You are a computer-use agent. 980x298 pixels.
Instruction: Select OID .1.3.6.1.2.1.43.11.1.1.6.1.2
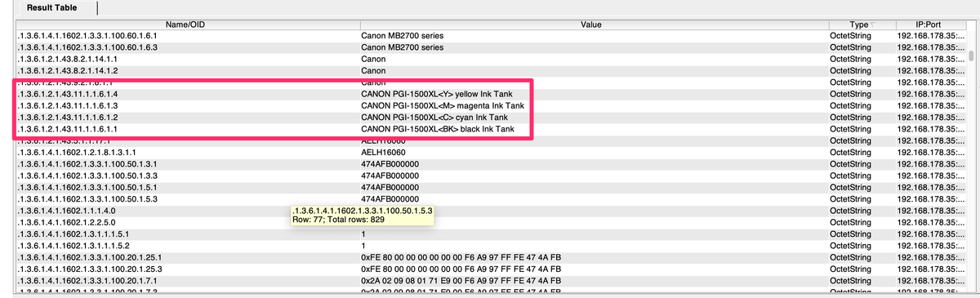(68, 118)
